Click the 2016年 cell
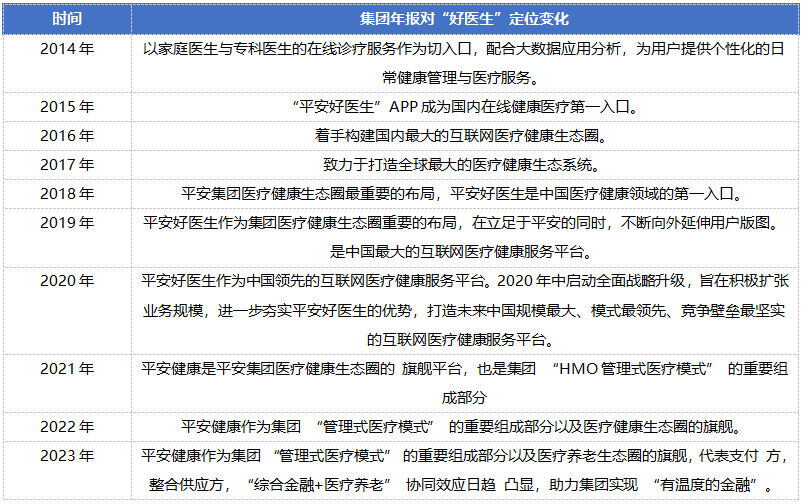Screen dimensions: 803x504 coord(67,136)
